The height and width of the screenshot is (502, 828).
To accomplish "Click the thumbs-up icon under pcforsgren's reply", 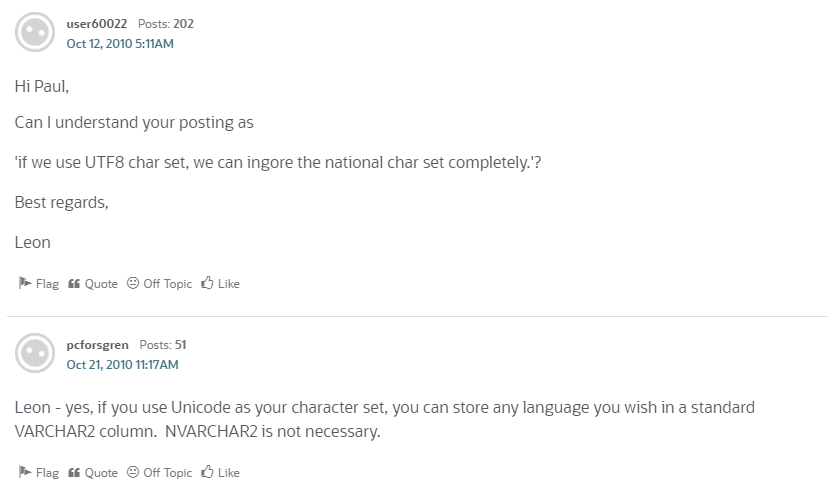I will pos(207,473).
